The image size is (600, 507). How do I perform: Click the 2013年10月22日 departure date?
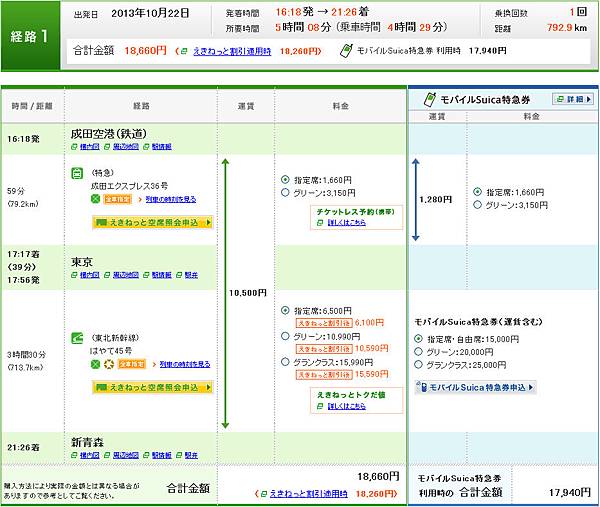point(150,13)
